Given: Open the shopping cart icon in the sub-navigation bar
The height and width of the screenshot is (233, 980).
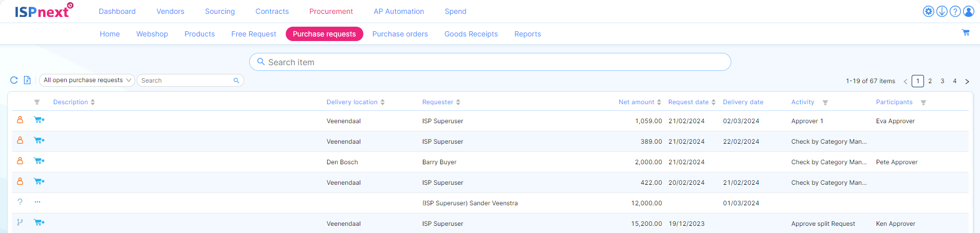Looking at the screenshot, I should [966, 33].
